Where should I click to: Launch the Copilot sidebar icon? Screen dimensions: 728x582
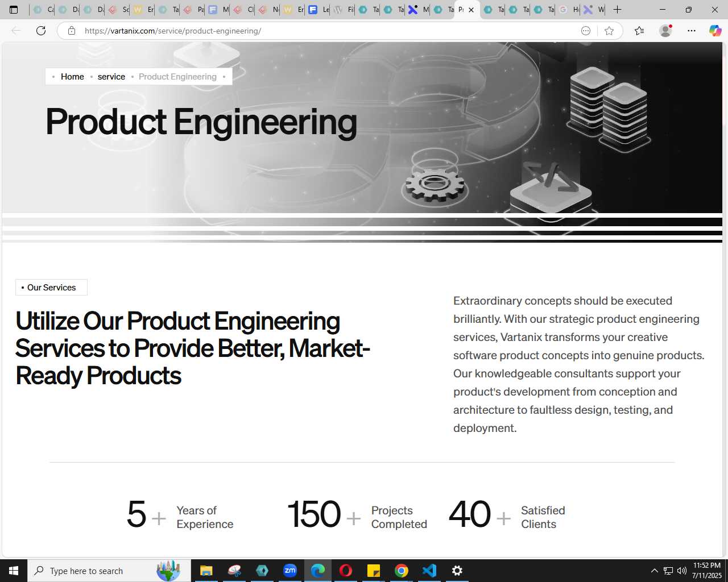point(715,31)
